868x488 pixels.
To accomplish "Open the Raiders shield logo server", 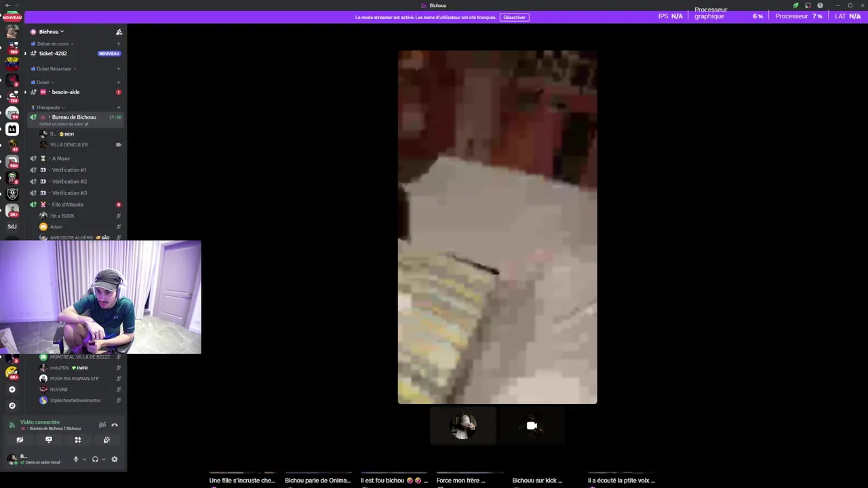I will coord(12,194).
